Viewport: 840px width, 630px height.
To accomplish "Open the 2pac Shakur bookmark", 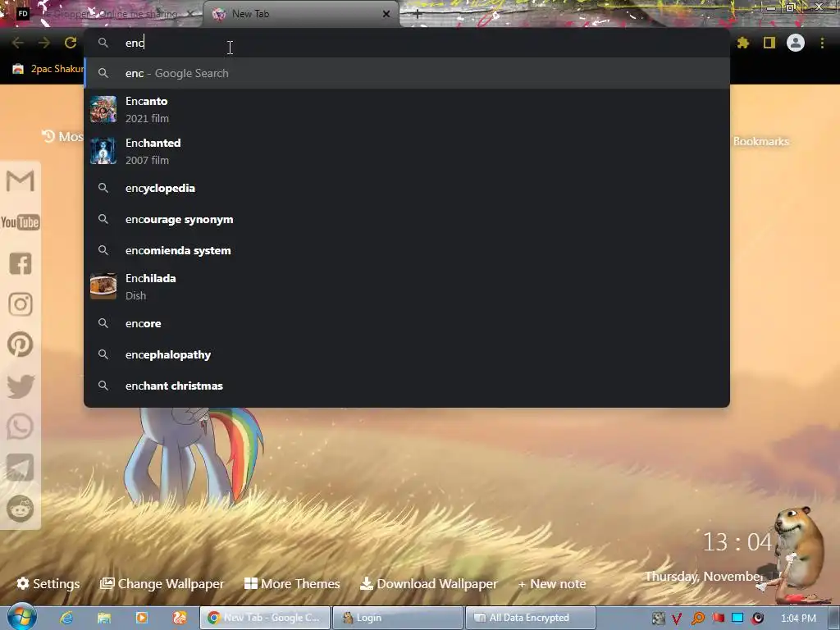I will click(x=47, y=69).
